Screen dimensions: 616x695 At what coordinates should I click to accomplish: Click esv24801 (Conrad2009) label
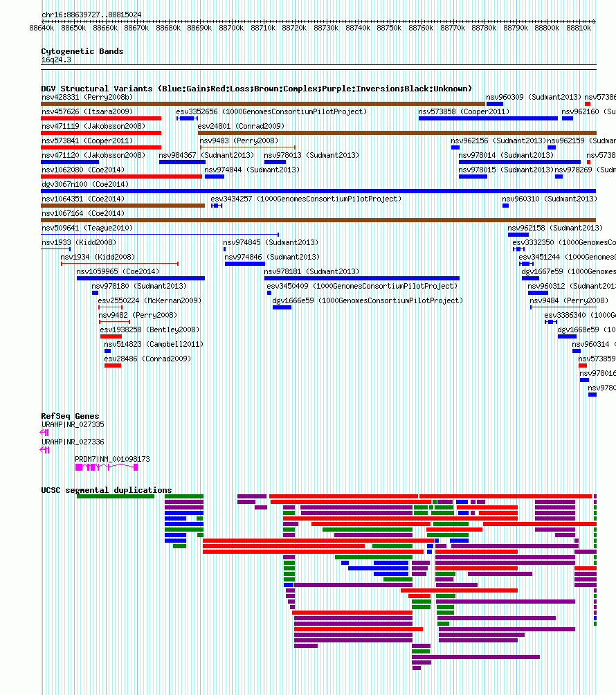point(241,126)
